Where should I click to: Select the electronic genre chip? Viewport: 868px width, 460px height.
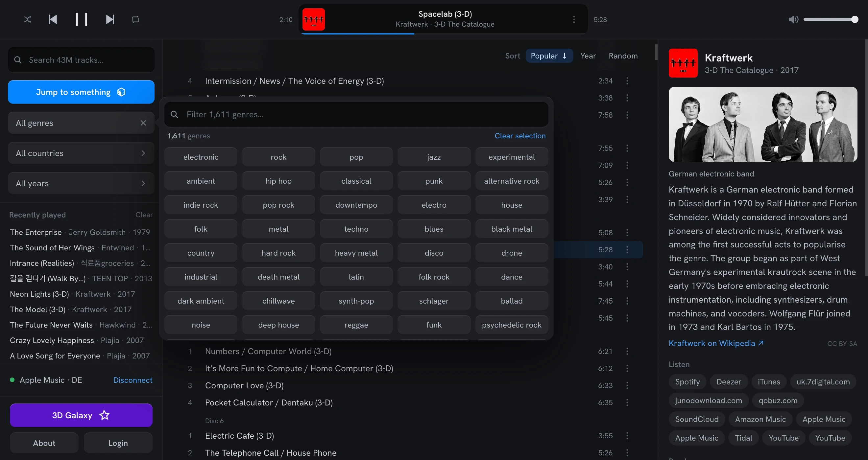point(201,157)
